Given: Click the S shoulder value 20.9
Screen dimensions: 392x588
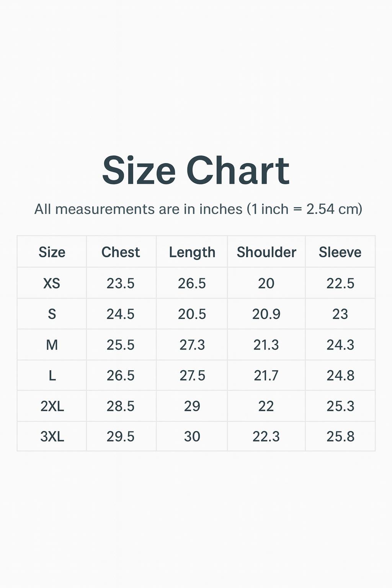Looking at the screenshot, I should click(x=266, y=314).
